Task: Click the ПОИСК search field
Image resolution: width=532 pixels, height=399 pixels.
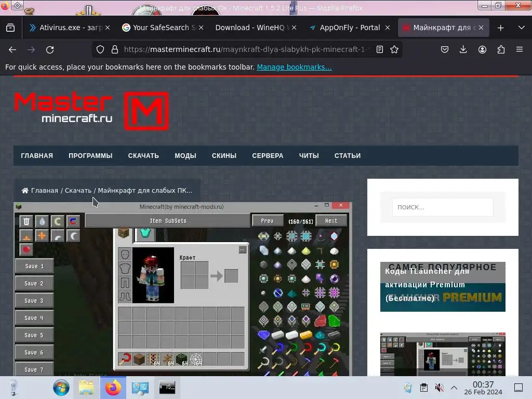Action: coord(443,207)
